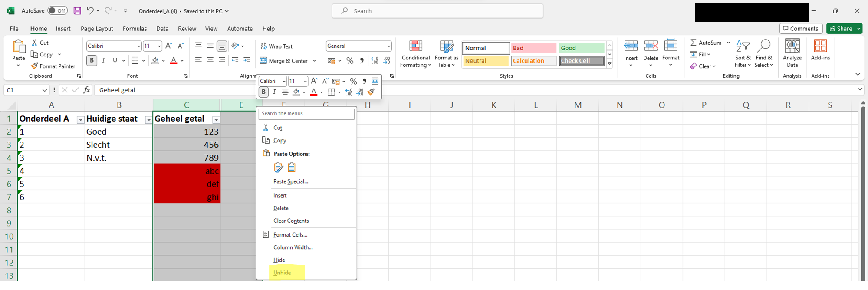Expand the filter dropdown on Huidige staat
Screen dimensions: 868x290
pos(148,120)
